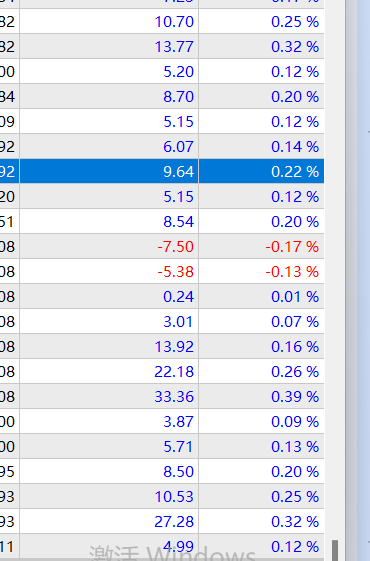Screen dimensions: 370x561
Task: Click the red value -7.50
Action: [175, 247]
